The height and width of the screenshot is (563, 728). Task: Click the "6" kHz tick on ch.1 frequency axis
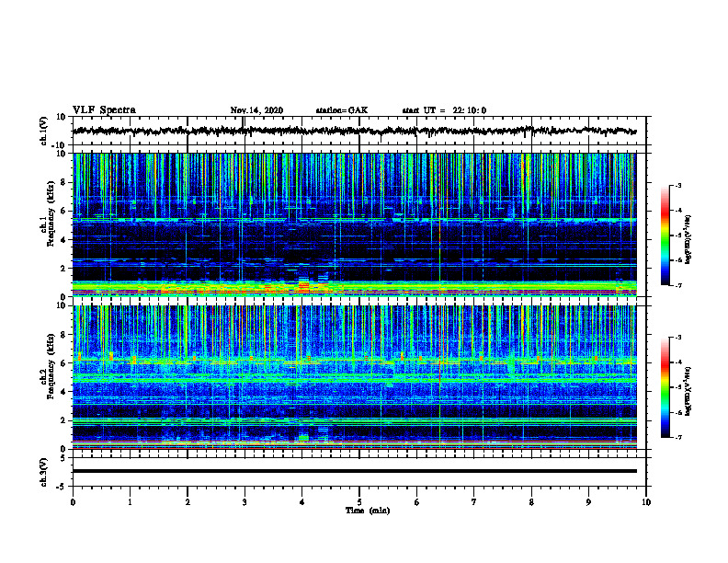63,212
